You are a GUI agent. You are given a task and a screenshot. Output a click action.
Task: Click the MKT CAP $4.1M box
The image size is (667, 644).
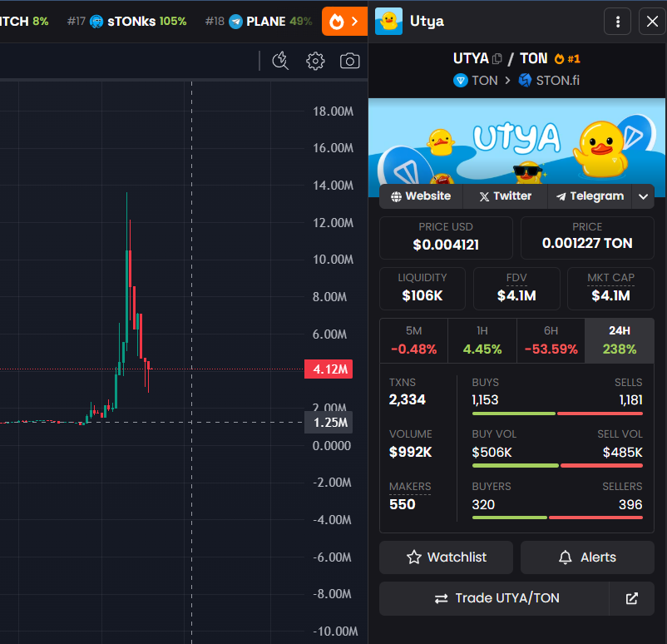point(610,289)
